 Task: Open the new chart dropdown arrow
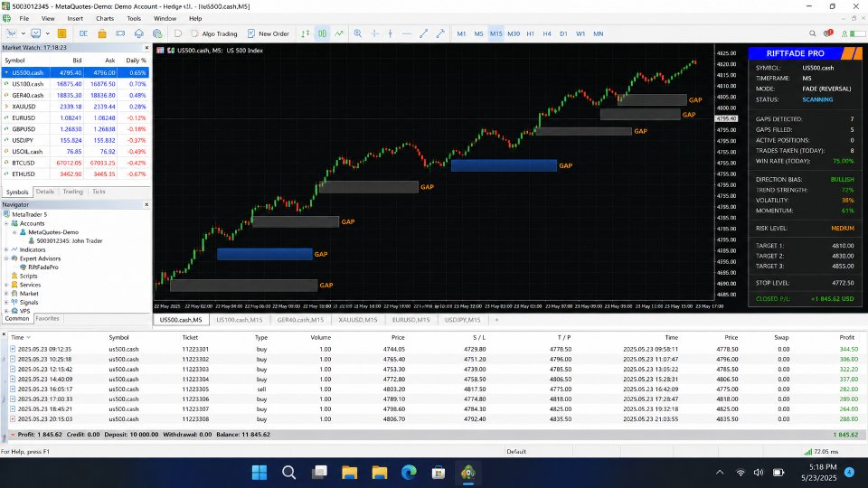23,33
